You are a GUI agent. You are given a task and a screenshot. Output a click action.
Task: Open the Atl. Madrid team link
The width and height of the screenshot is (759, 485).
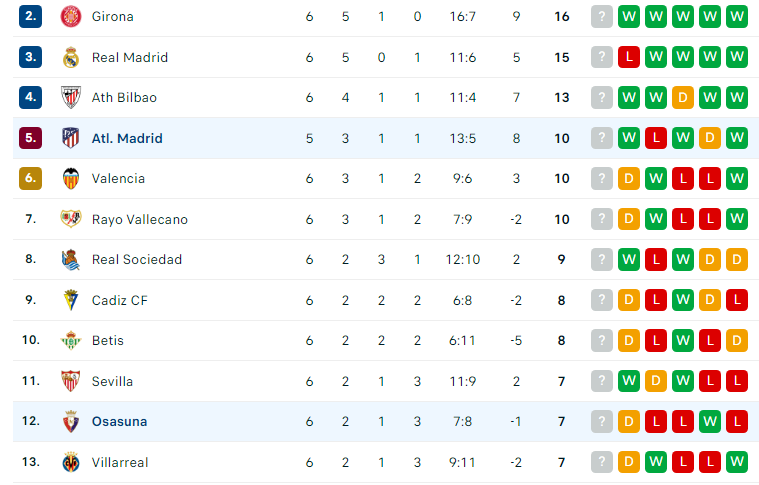[127, 138]
